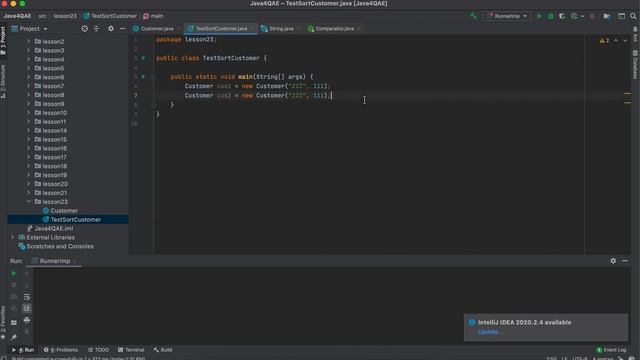Click Collapse All icon in Project panel
Image resolution: width=640 pixels, height=360 pixels.
tap(96, 29)
